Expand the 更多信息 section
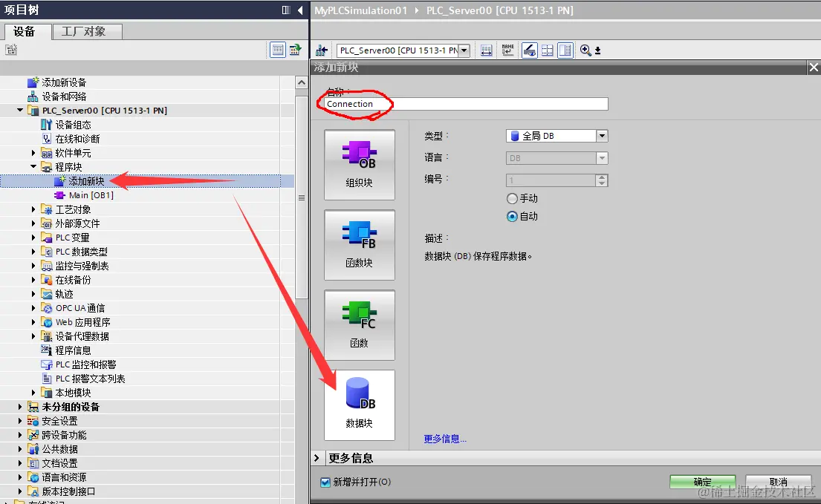This screenshot has width=821, height=504. [317, 458]
